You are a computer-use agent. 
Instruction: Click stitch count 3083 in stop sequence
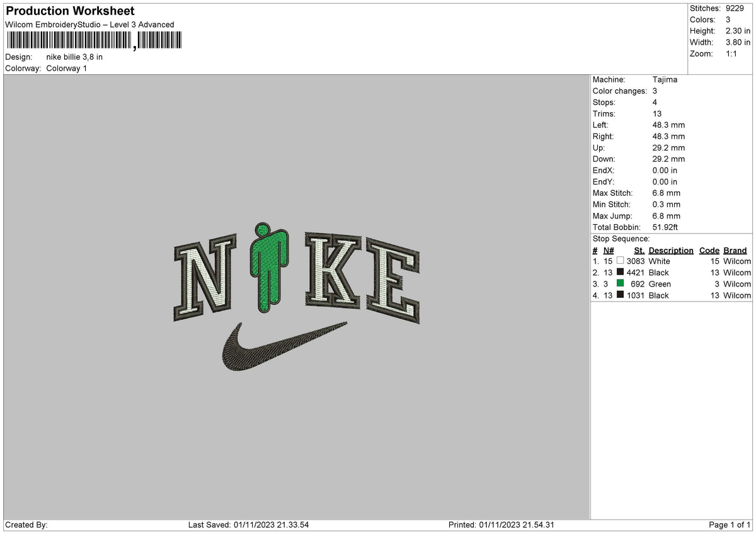click(636, 261)
